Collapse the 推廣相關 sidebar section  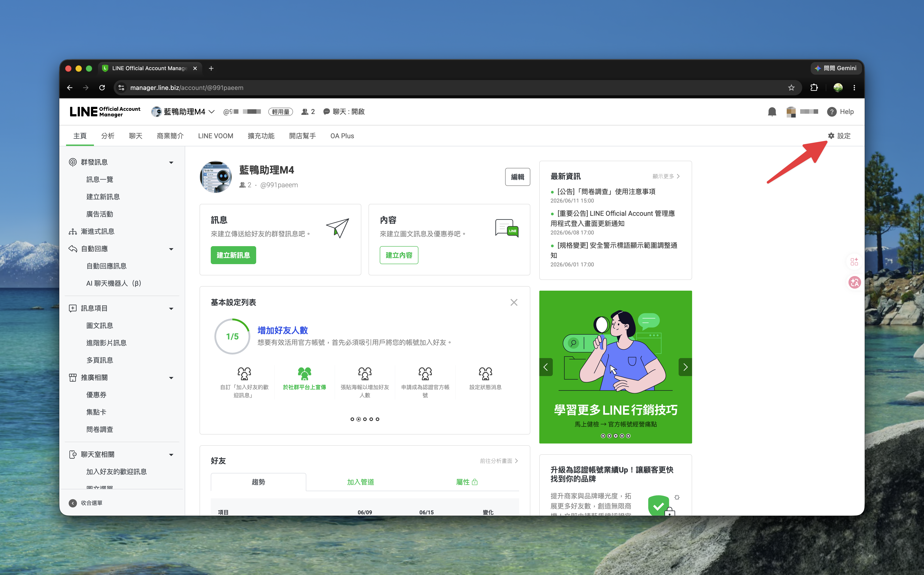171,378
